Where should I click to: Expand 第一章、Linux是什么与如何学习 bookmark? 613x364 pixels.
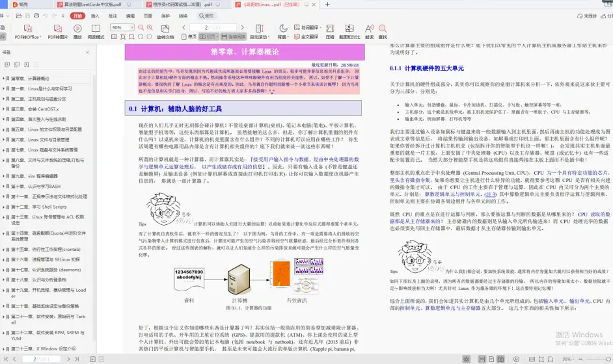pyautogui.click(x=3, y=88)
